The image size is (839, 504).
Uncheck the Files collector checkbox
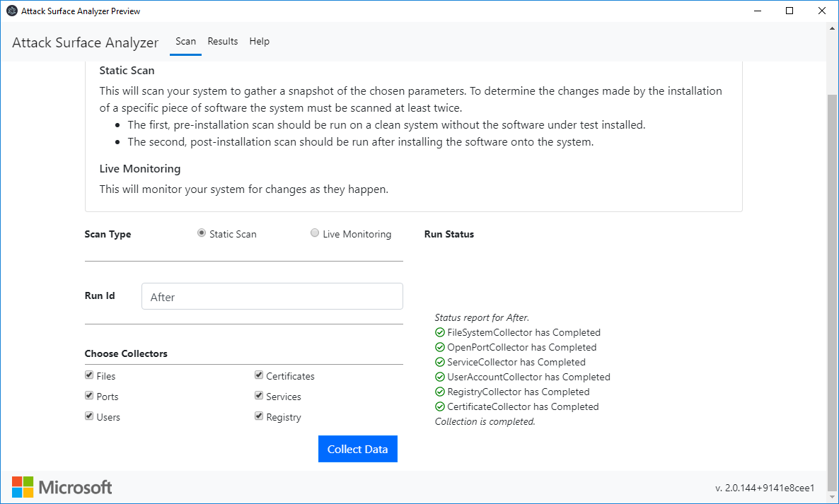(x=89, y=375)
